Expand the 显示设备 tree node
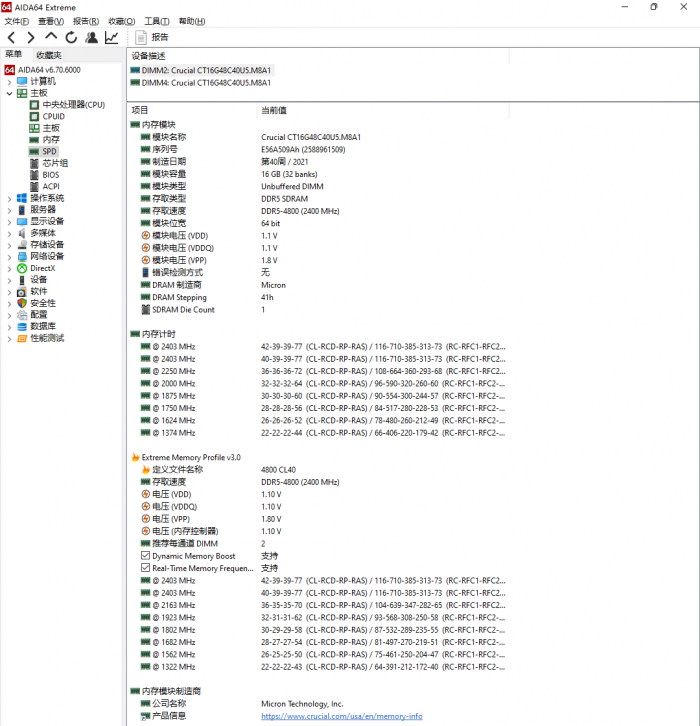Screen dimensions: 700x726 (x=9, y=222)
